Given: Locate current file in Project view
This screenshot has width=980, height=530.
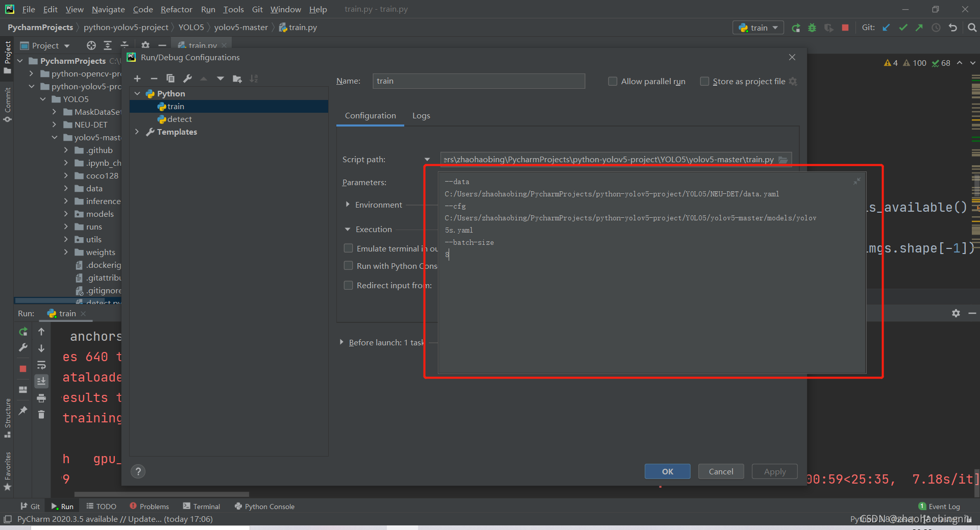Looking at the screenshot, I should coord(91,45).
